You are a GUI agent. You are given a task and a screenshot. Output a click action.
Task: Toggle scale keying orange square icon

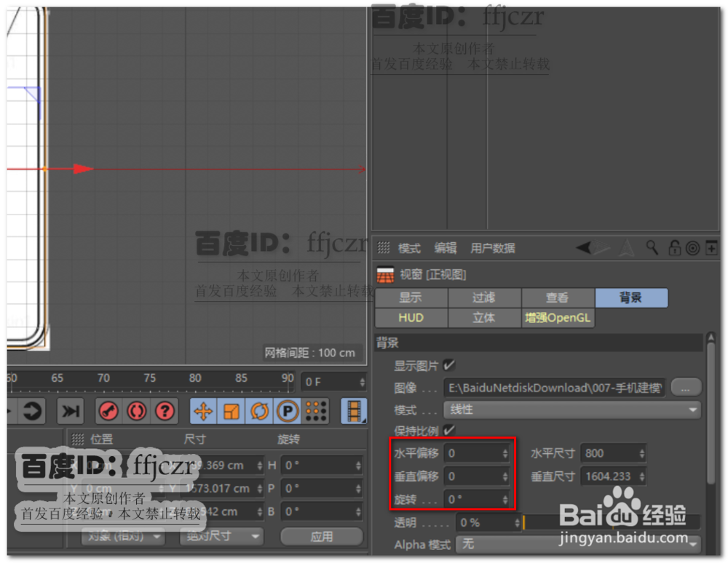232,411
